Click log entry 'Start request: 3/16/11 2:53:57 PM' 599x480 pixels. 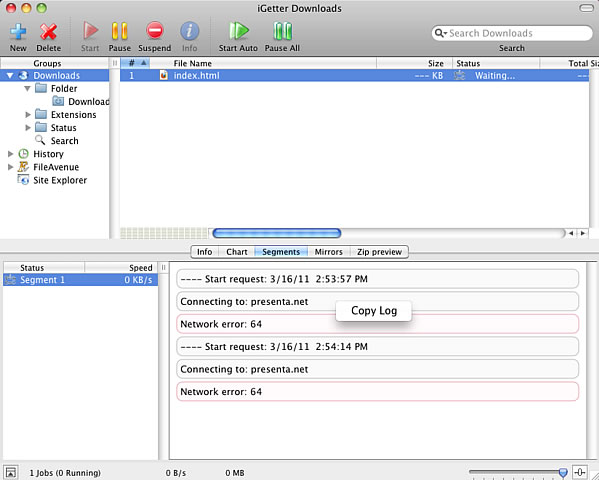pos(377,279)
